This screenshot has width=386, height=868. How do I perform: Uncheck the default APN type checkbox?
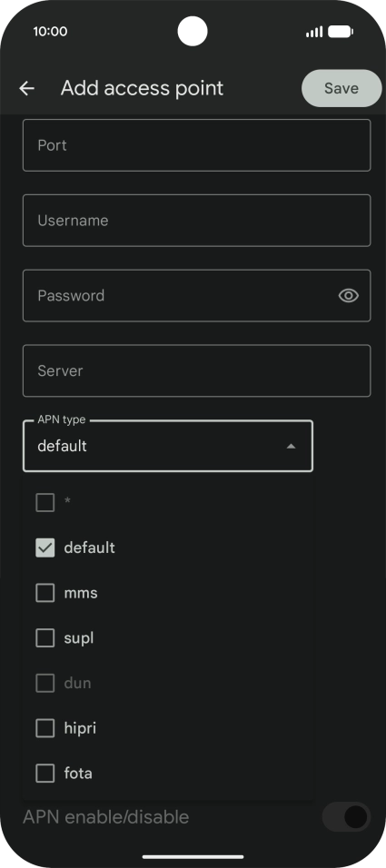click(45, 547)
